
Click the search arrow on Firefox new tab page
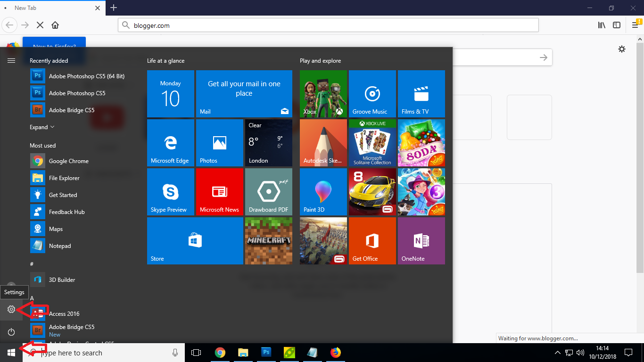[544, 58]
